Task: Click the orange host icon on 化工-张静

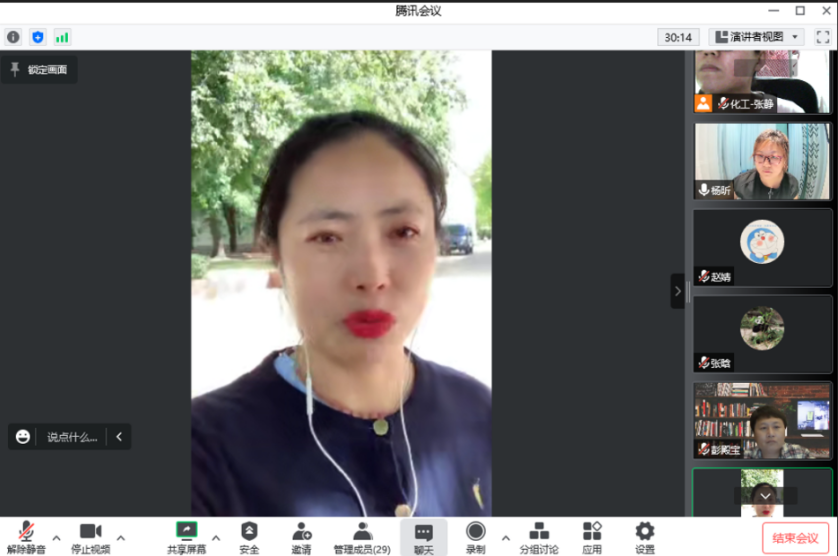Action: point(703,103)
